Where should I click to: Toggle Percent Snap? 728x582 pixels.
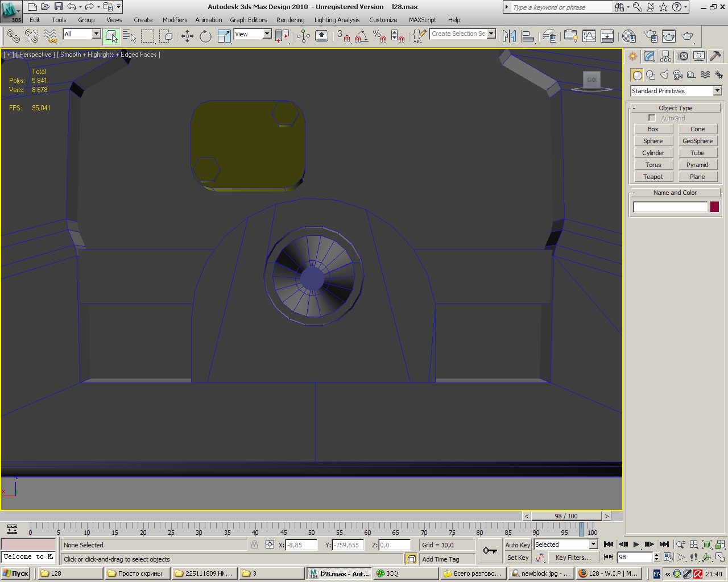click(x=379, y=36)
